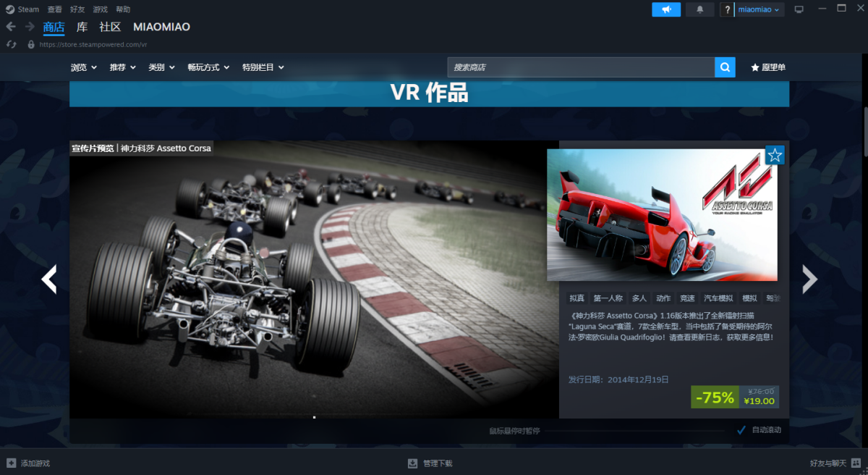Open the 愿望单 wishlist link

pyautogui.click(x=768, y=67)
